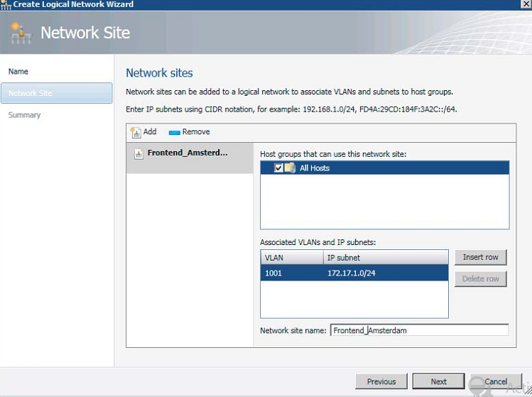This screenshot has height=397, width=532.
Task: Click the Insert row button
Action: coord(480,257)
